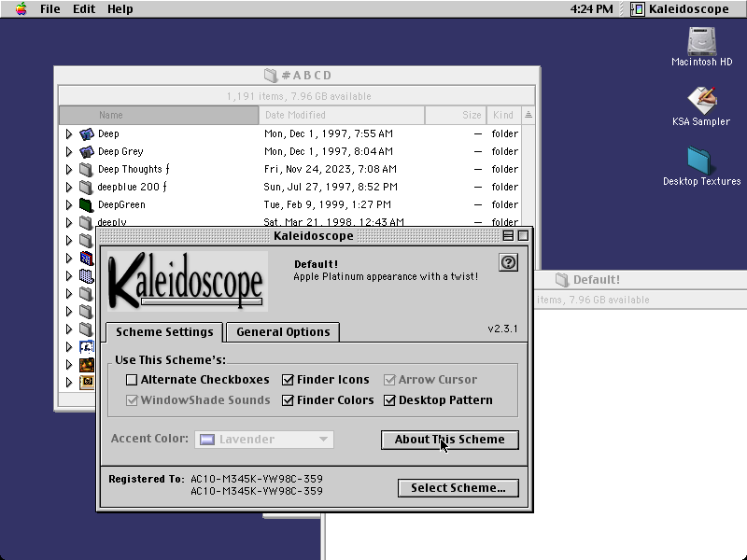Click the Kaleidoscope logo image
This screenshot has width=747, height=560.
188,281
